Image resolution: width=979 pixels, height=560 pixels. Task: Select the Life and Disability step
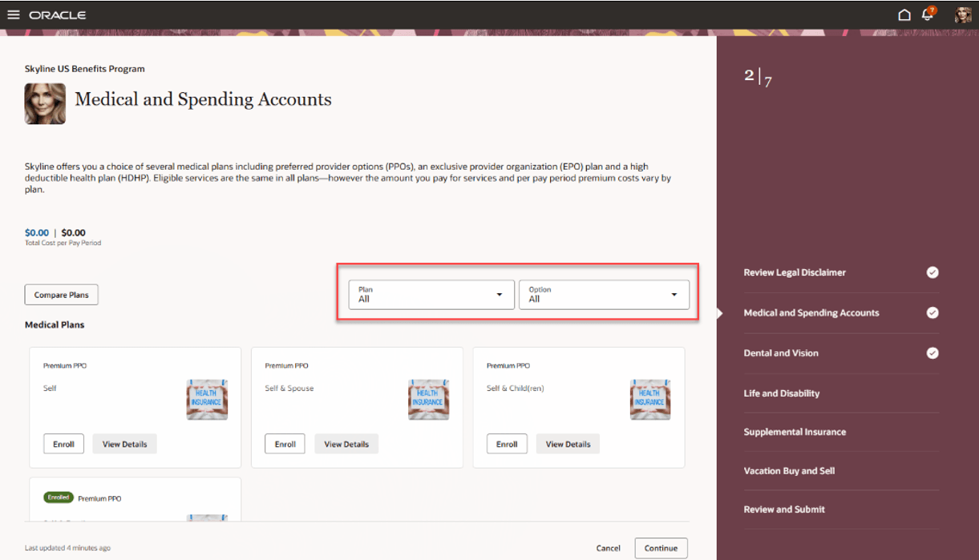779,393
